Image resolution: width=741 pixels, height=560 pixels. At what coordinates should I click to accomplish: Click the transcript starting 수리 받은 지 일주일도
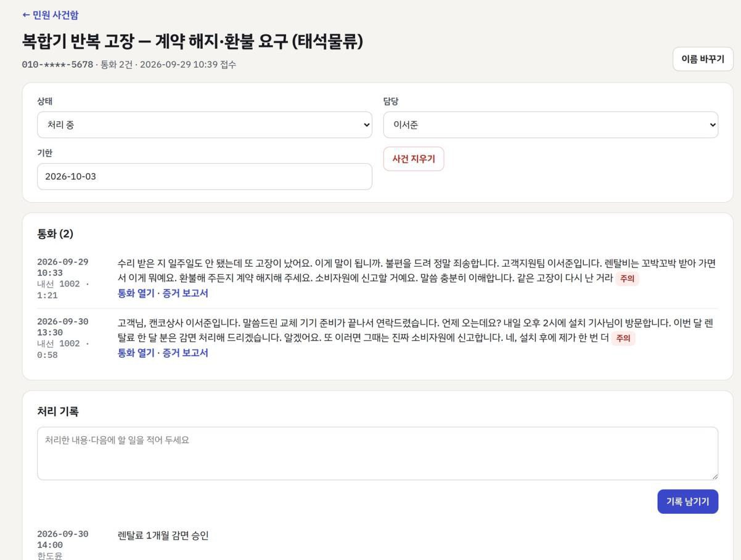(417, 271)
